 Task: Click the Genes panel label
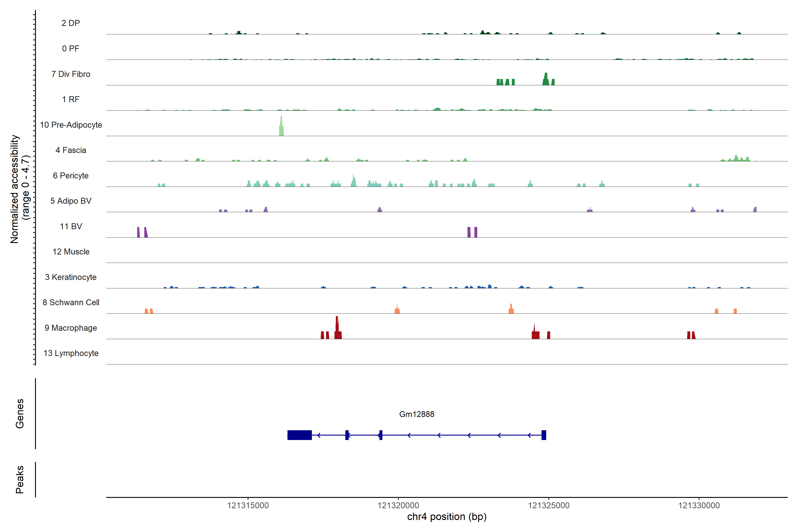[20, 413]
